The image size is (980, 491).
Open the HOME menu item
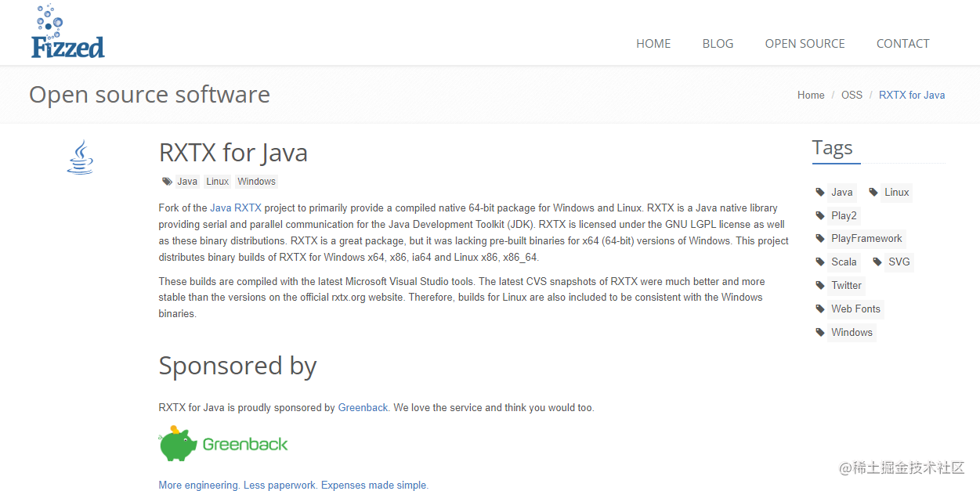coord(653,44)
